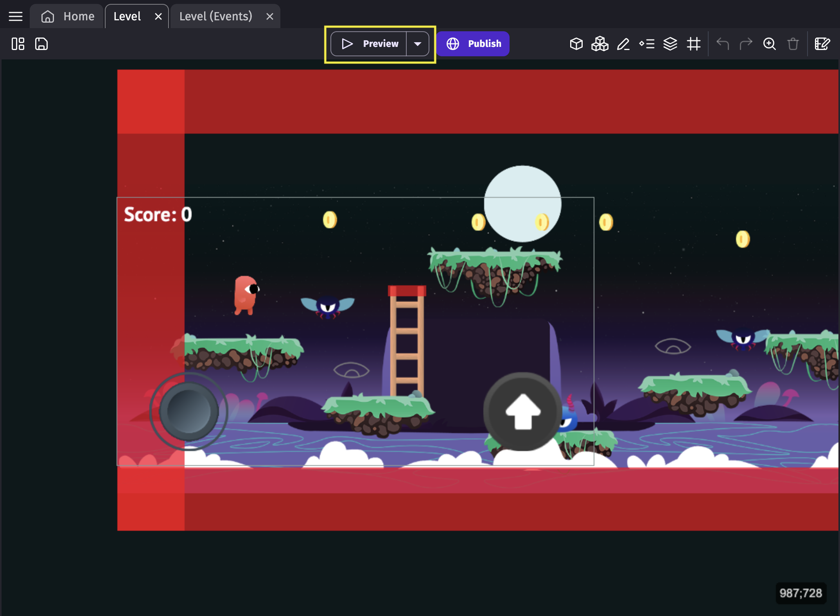
Task: Start the game Preview
Action: (x=369, y=44)
